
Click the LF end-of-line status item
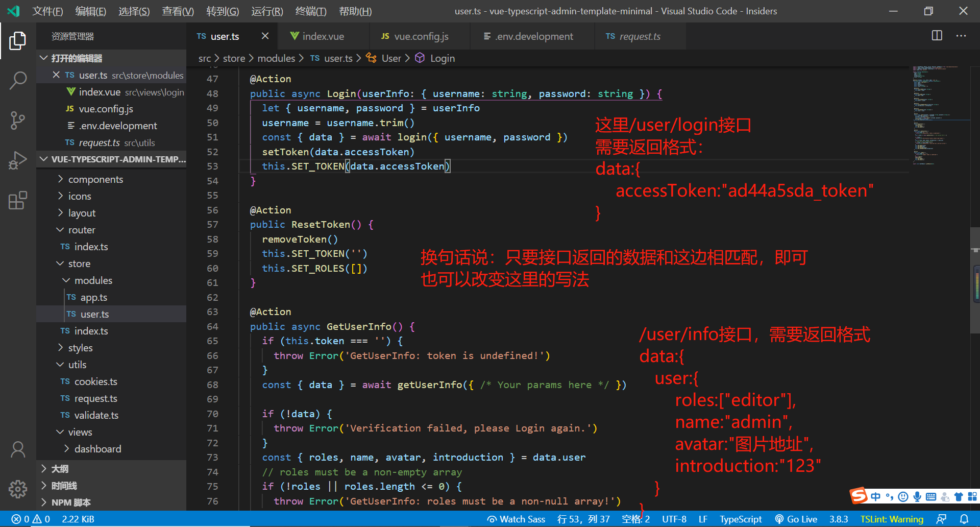[703, 519]
